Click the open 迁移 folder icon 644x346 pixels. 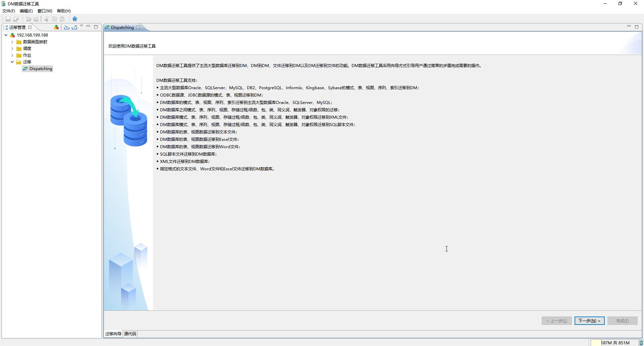tap(19, 62)
